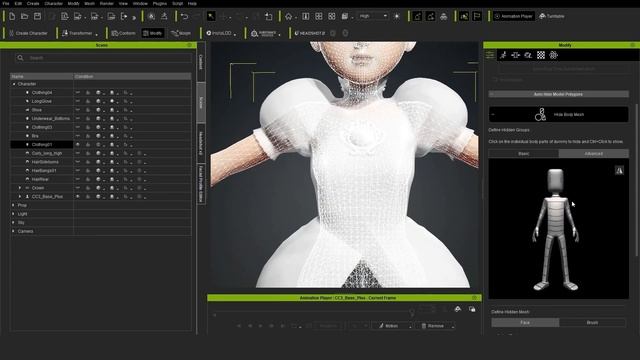Screen dimensions: 640x360
Task: Select the Bra item in scene tree
Action: point(35,136)
